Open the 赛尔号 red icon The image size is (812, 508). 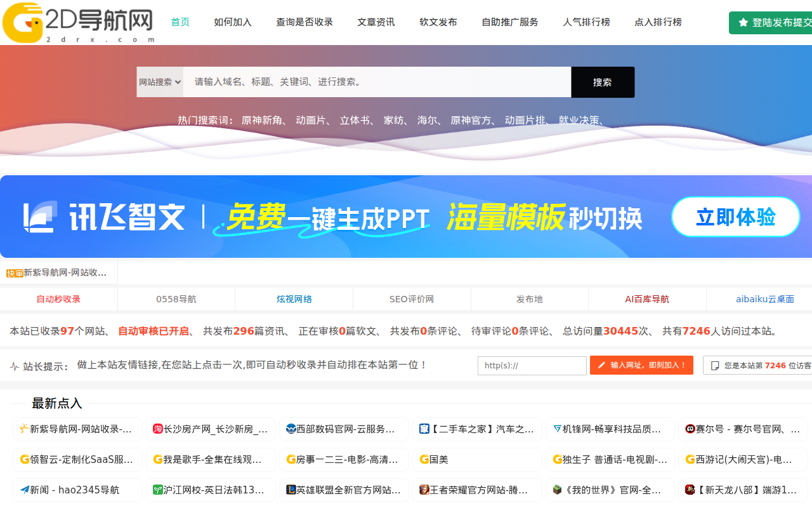click(691, 429)
